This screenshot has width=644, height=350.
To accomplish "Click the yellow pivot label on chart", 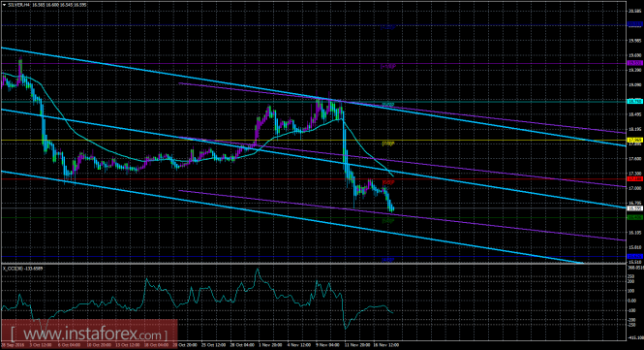I will tap(388, 143).
